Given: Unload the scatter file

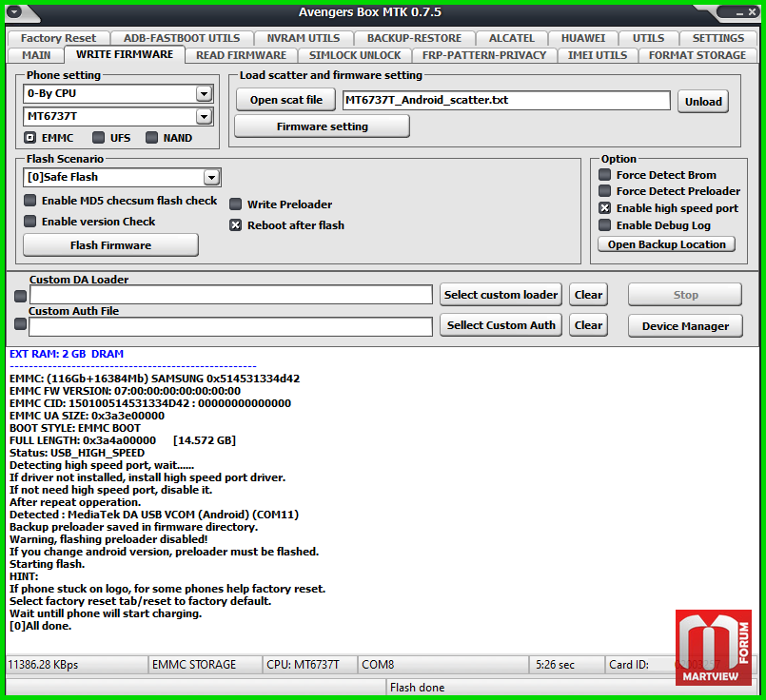Looking at the screenshot, I should (x=703, y=102).
